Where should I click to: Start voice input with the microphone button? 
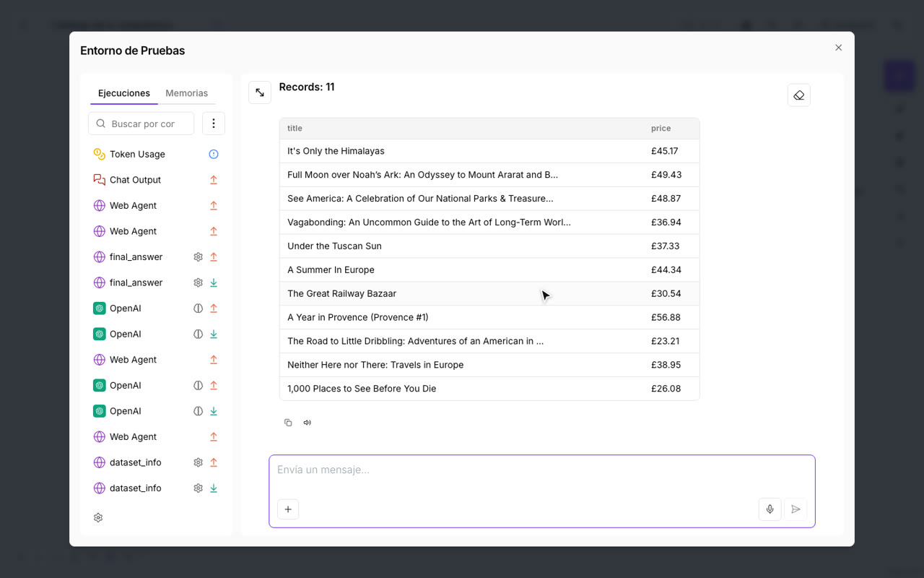(x=770, y=509)
